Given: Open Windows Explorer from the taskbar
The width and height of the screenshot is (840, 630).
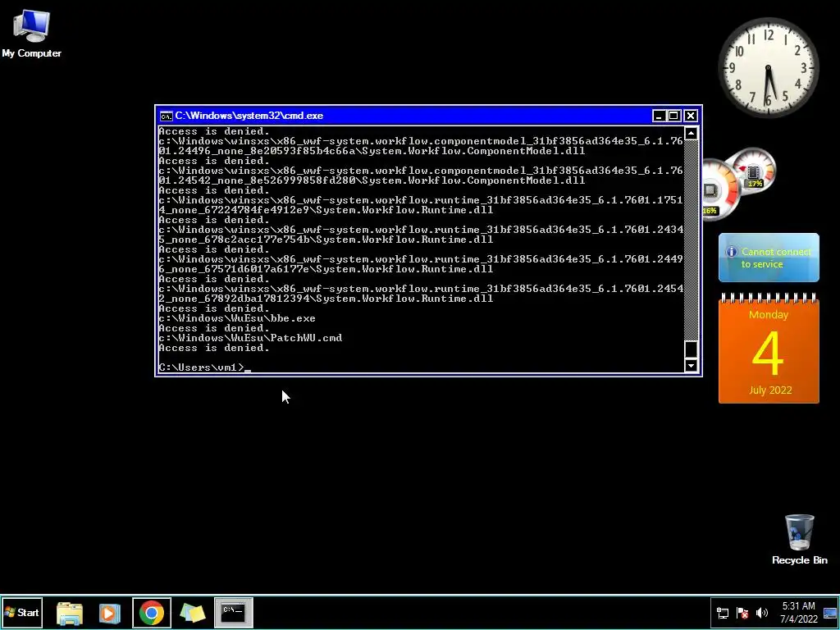Looking at the screenshot, I should point(70,613).
